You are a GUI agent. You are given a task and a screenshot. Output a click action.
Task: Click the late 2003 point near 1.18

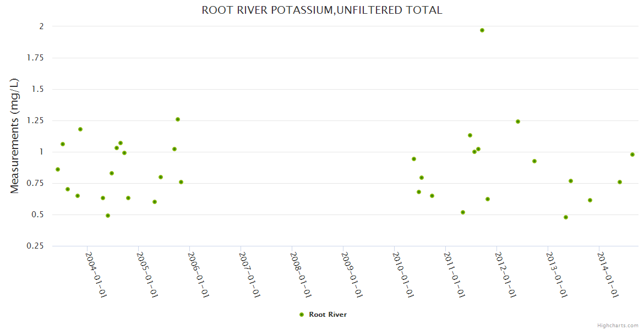(x=80, y=129)
